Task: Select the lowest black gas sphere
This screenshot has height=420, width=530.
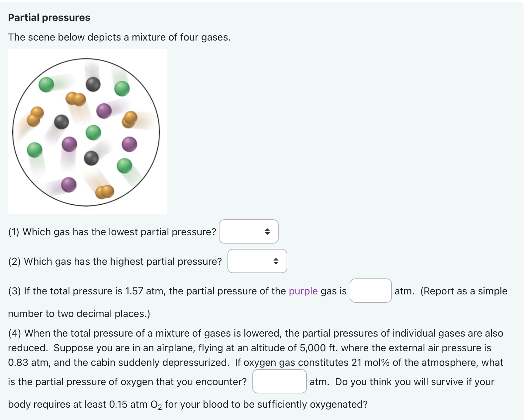Action: [91, 158]
